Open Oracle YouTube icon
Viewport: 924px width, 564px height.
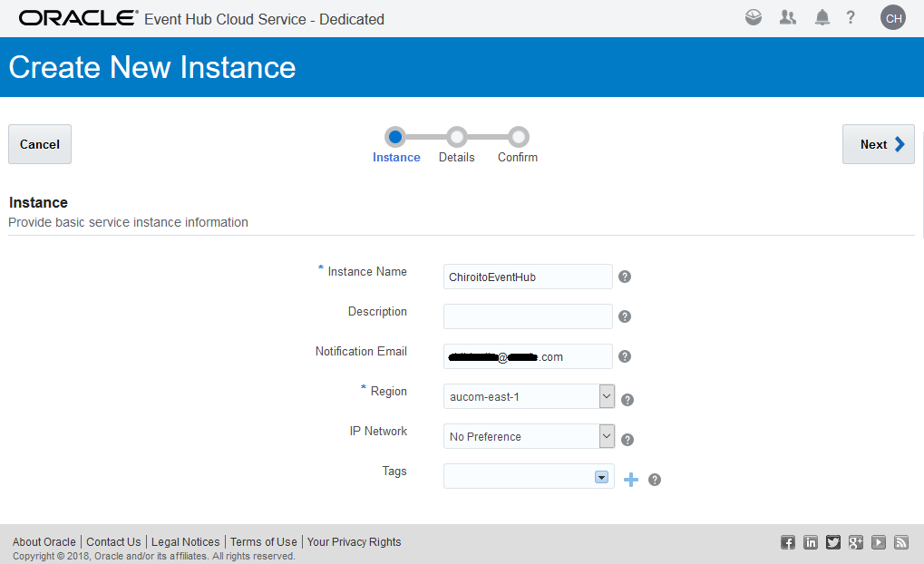tap(879, 542)
